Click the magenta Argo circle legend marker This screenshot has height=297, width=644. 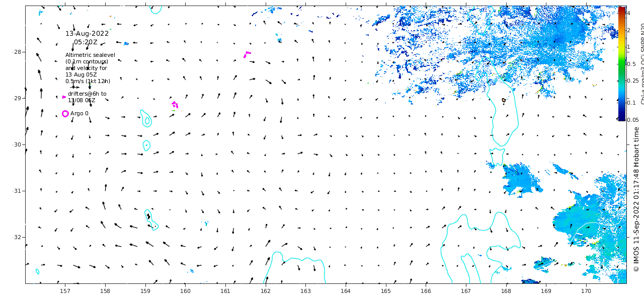(x=65, y=114)
